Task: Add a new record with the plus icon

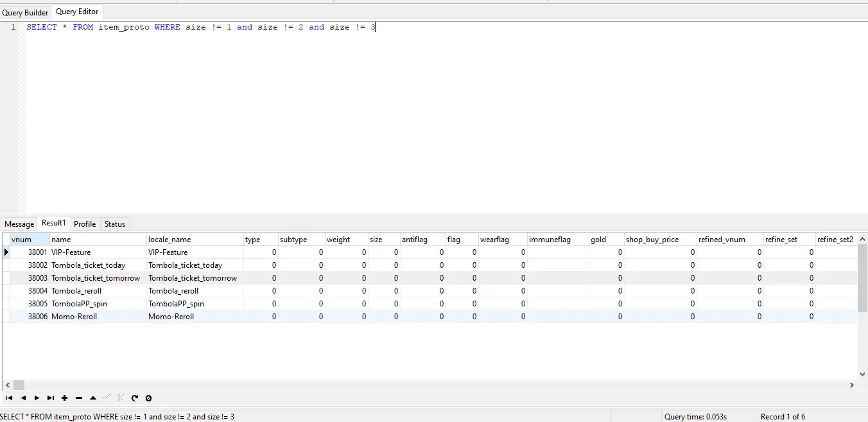Action: click(x=65, y=398)
